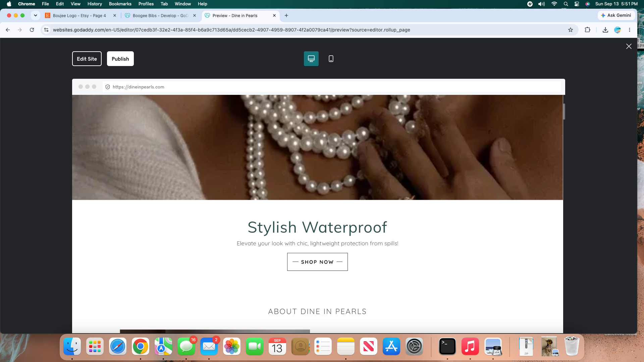Close the Preview - Dine in Pearls tab
This screenshot has height=362, width=644.
click(274, 16)
